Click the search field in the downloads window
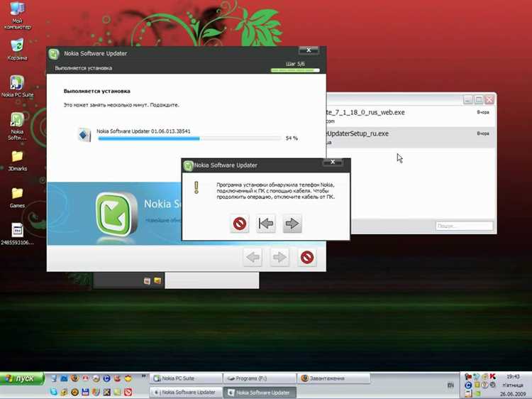This screenshot has height=399, width=532. 464,226
